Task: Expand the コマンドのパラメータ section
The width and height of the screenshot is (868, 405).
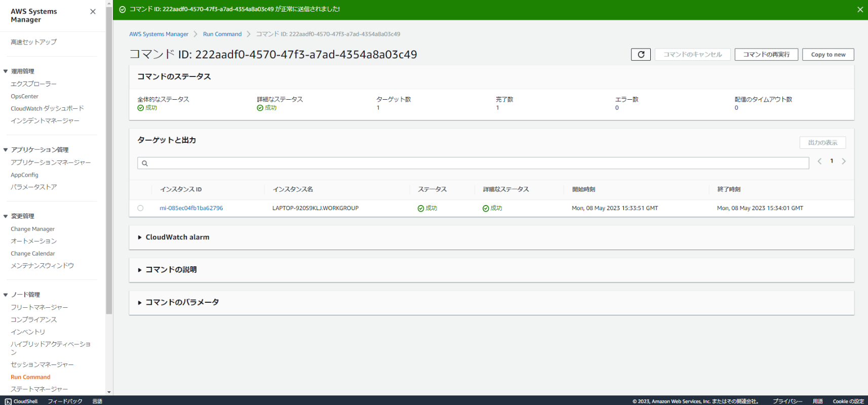Action: (179, 302)
